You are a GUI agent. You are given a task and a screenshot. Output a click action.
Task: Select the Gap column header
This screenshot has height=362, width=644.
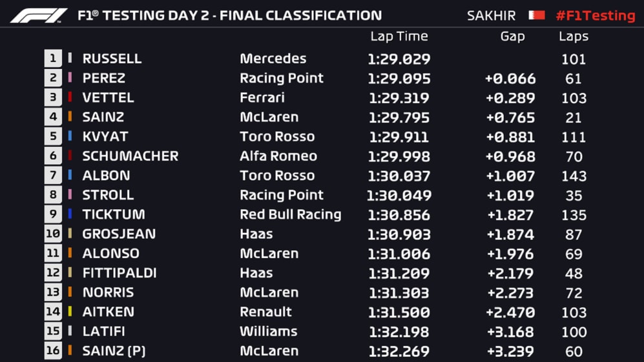(x=512, y=37)
